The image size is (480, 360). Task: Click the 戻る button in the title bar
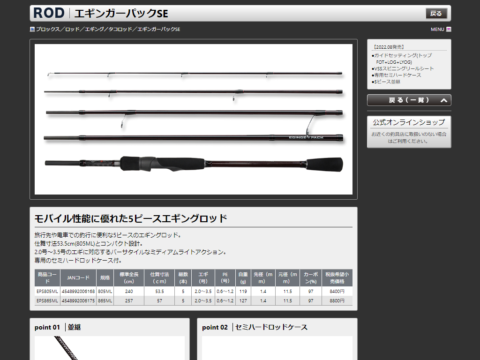pyautogui.click(x=436, y=13)
